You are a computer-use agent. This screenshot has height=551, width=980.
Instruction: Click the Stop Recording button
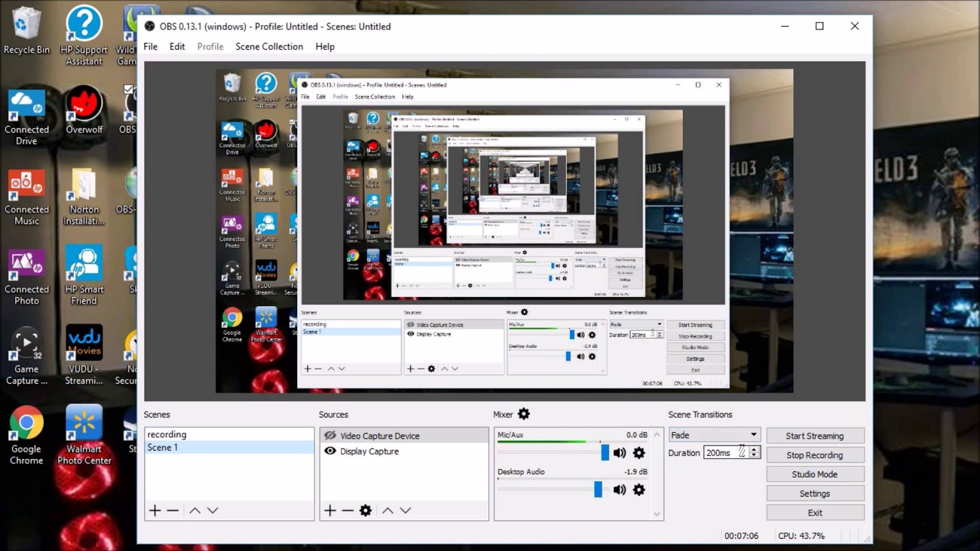coord(815,455)
